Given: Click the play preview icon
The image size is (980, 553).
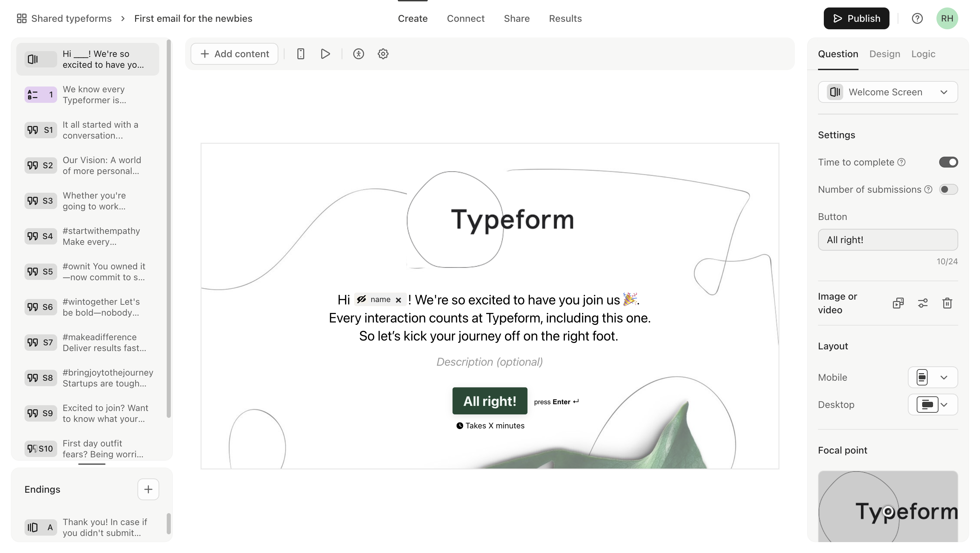Looking at the screenshot, I should [x=325, y=54].
